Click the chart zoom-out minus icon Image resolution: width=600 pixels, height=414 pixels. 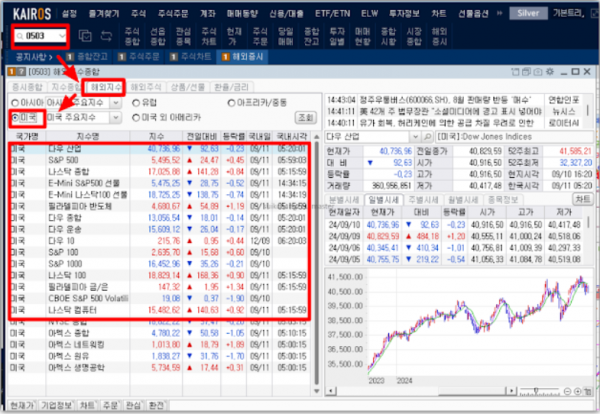point(567,391)
